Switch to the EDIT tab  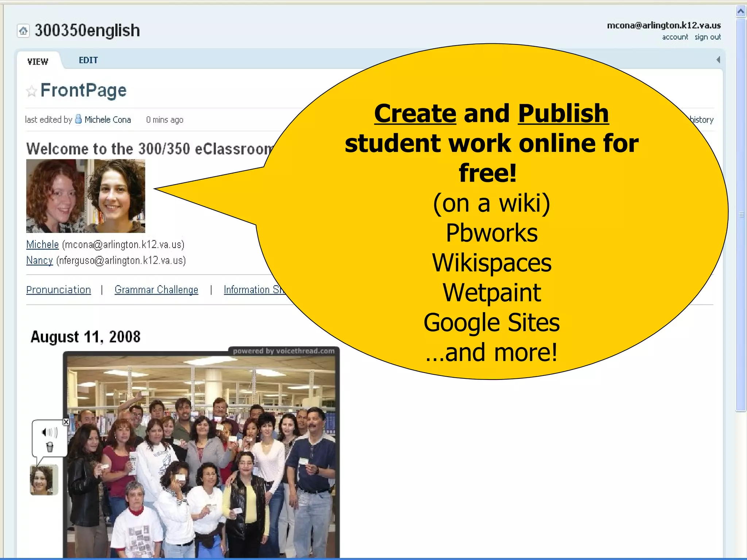coord(88,60)
